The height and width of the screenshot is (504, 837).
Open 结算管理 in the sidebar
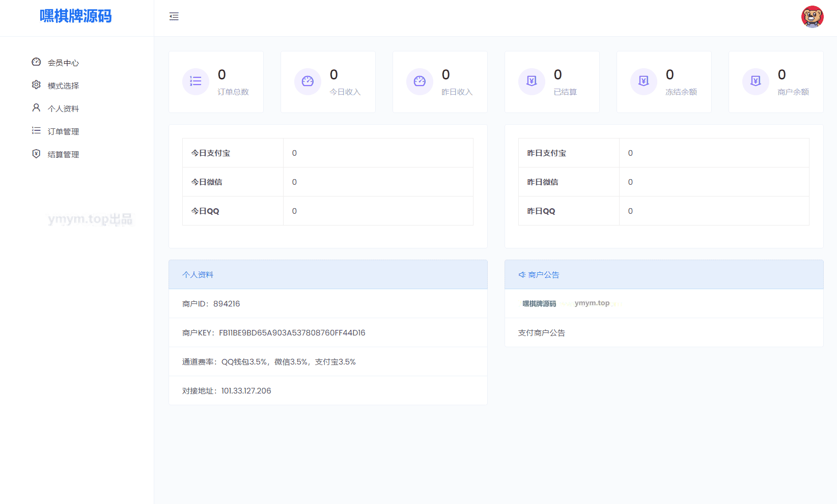(63, 154)
